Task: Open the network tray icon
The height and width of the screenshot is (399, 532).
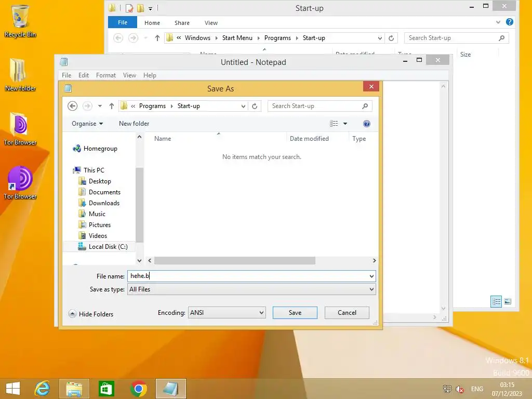Action: [447, 389]
